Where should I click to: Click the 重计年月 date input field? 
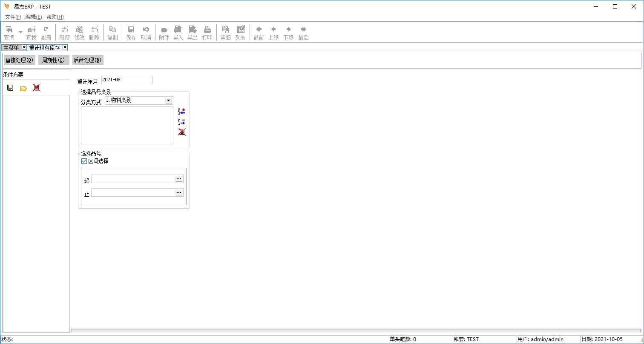tap(127, 80)
